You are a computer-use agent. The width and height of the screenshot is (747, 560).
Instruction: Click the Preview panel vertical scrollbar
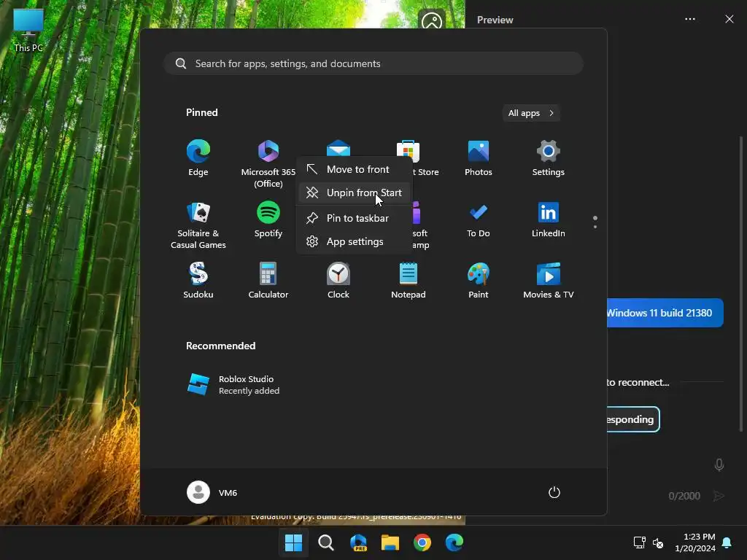741,284
